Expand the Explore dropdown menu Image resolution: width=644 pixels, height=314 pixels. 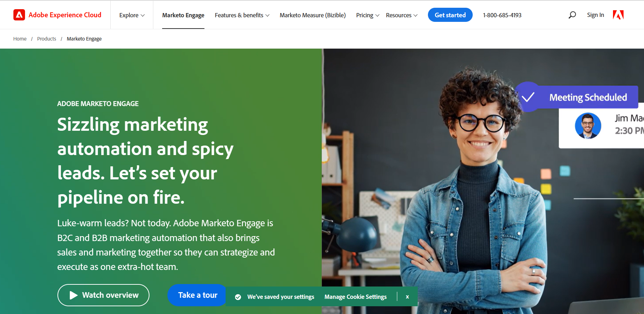coord(132,15)
